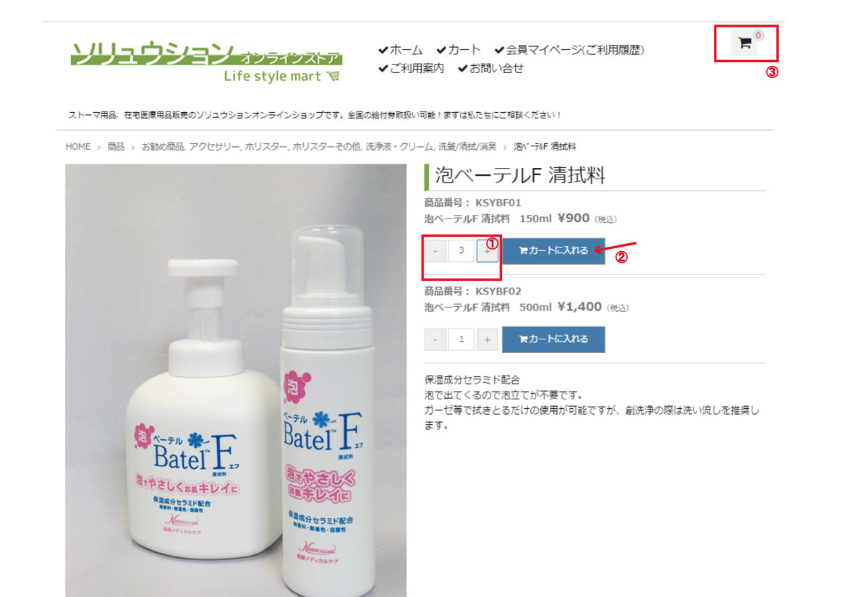
Task: Click the Batel F product photo
Action: tap(236, 381)
